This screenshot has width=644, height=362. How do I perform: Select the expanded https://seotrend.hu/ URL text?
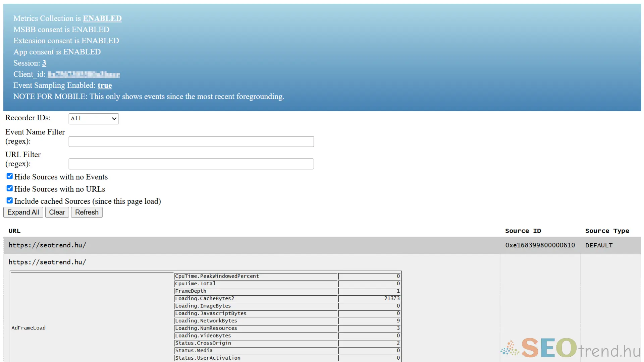47,262
